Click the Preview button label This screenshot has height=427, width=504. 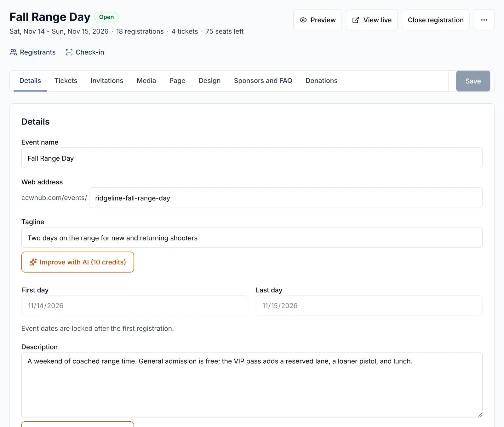point(323,20)
